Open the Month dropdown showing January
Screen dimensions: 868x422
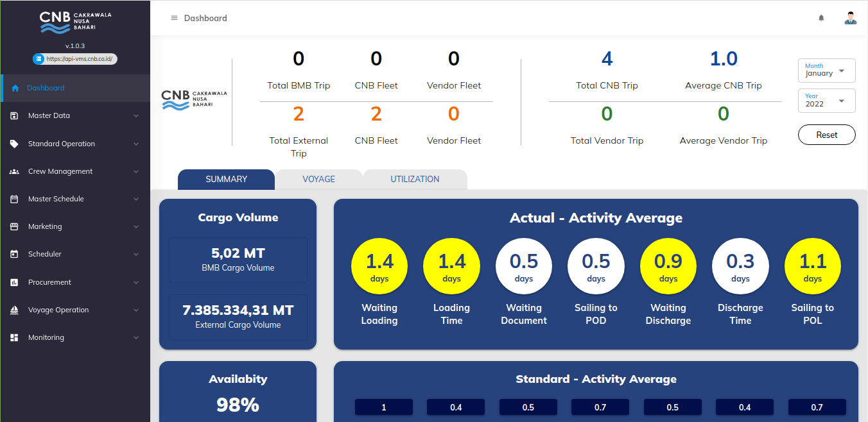coord(826,71)
